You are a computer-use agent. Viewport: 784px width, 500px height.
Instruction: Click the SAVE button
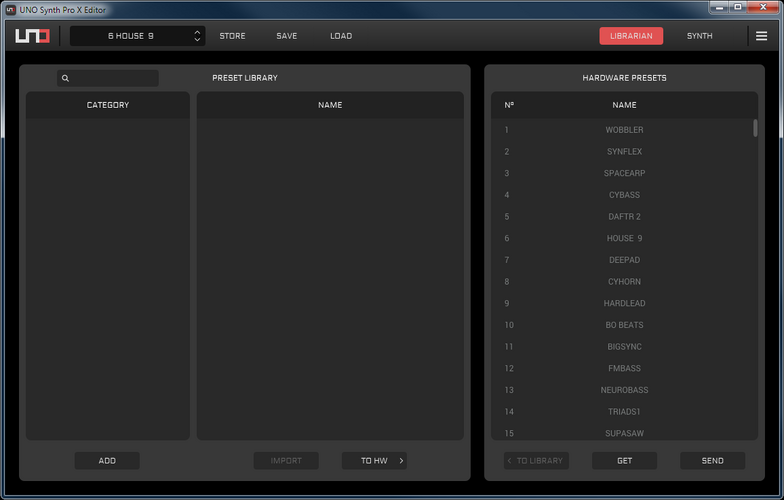(x=286, y=36)
